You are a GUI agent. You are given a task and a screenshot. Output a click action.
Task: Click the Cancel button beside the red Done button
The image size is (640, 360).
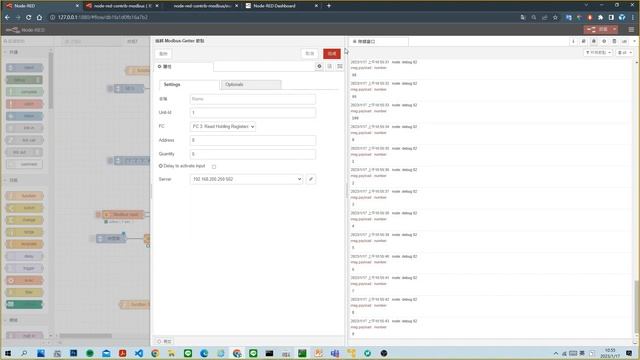tap(310, 53)
